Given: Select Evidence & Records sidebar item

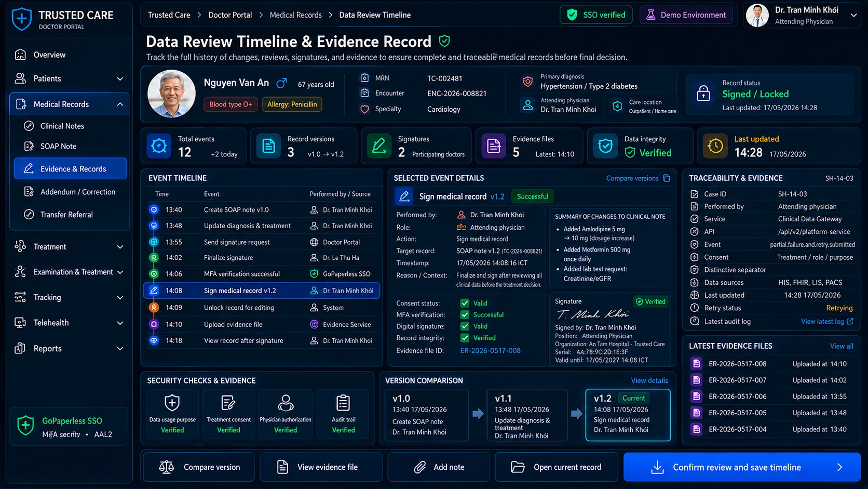Looking at the screenshot, I should point(70,169).
